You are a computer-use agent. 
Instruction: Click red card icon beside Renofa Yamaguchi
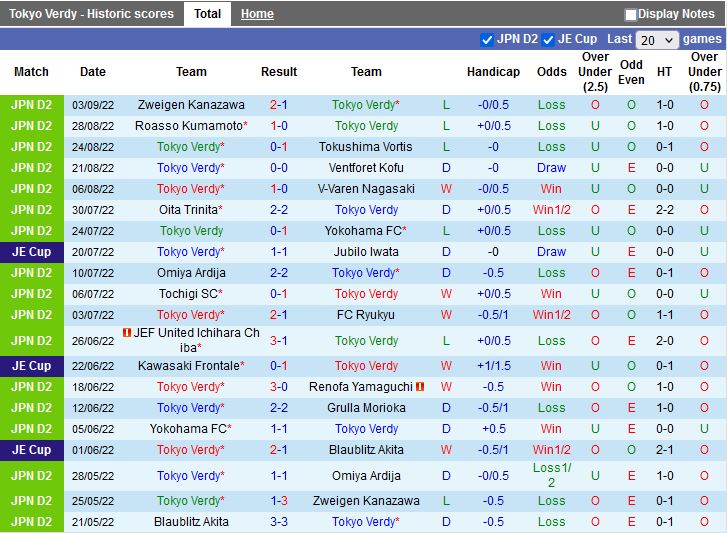click(x=420, y=386)
